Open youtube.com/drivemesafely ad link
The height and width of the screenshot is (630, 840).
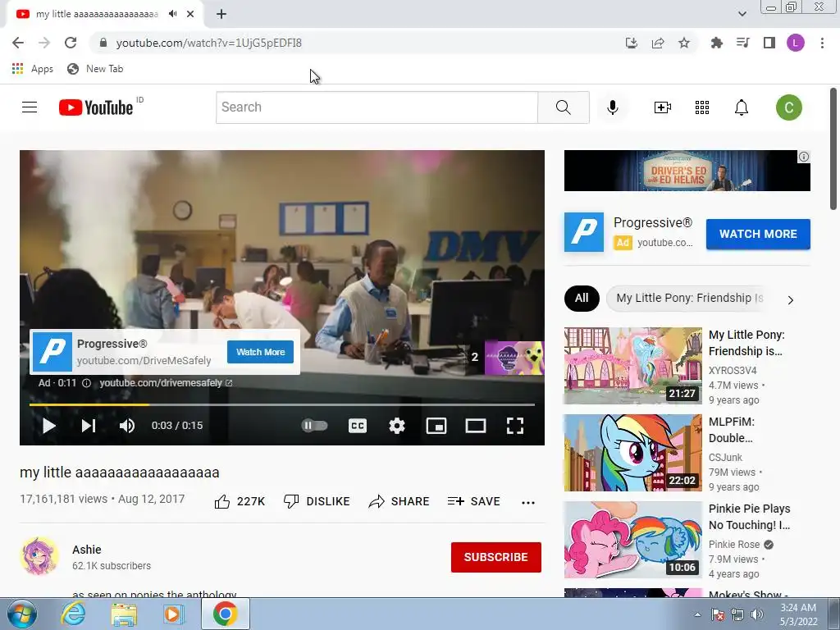pyautogui.click(x=166, y=383)
